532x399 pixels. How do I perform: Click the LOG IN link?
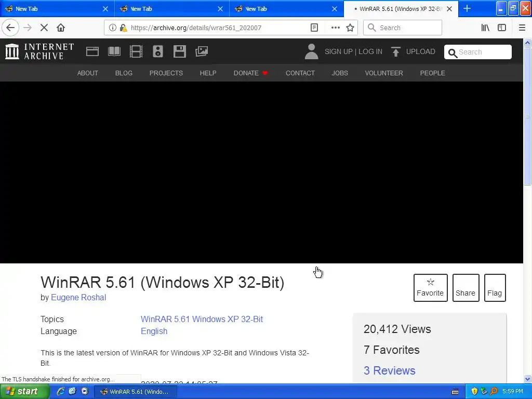coord(370,51)
